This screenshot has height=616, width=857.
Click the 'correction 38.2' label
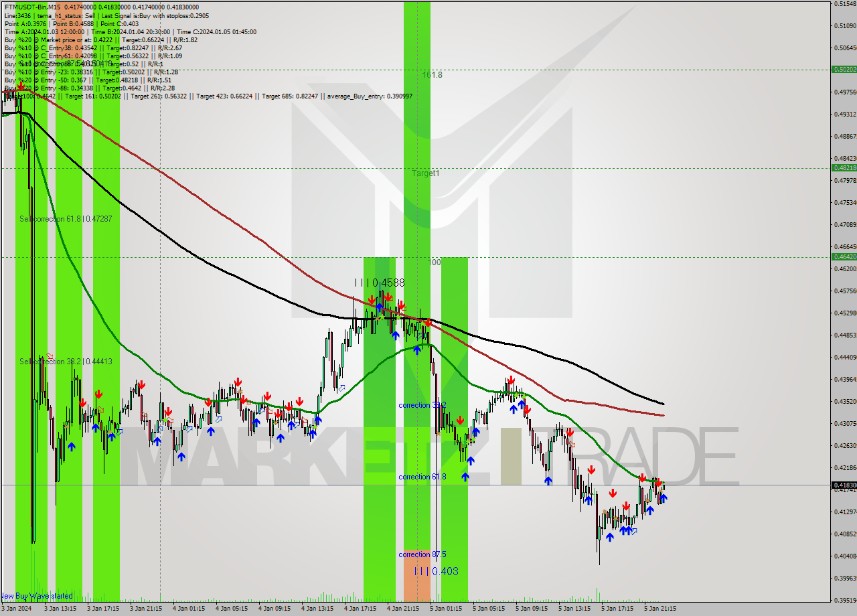click(422, 405)
